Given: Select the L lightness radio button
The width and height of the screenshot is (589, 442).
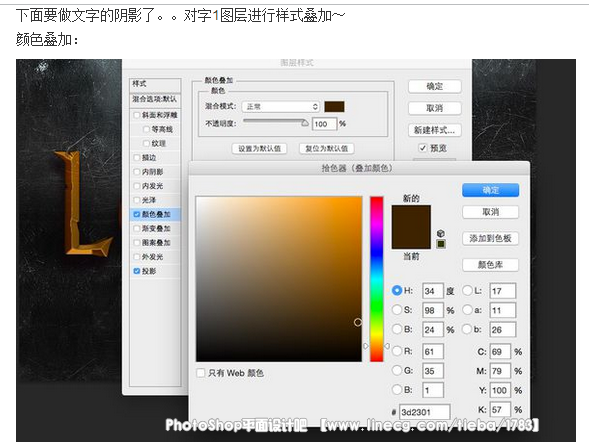Looking at the screenshot, I should [x=467, y=290].
